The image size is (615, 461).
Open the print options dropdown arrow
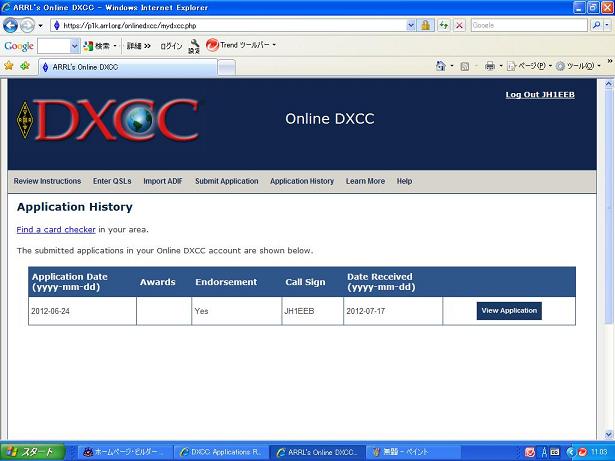(x=501, y=66)
